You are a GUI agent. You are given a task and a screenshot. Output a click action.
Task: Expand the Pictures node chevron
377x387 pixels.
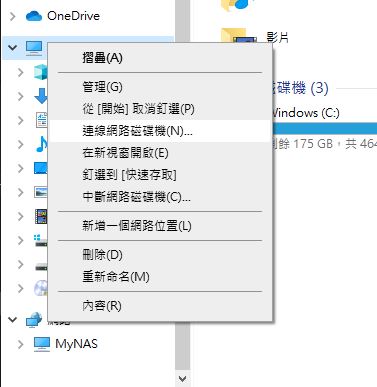coord(21,192)
